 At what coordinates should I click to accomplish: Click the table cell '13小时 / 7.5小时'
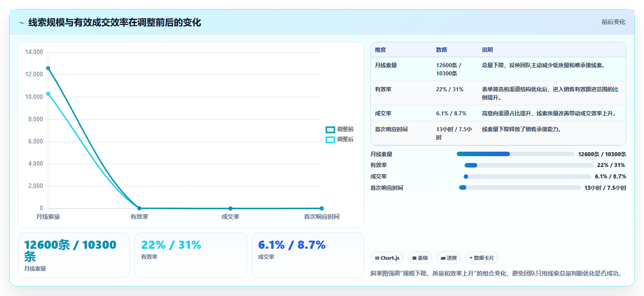pyautogui.click(x=454, y=133)
